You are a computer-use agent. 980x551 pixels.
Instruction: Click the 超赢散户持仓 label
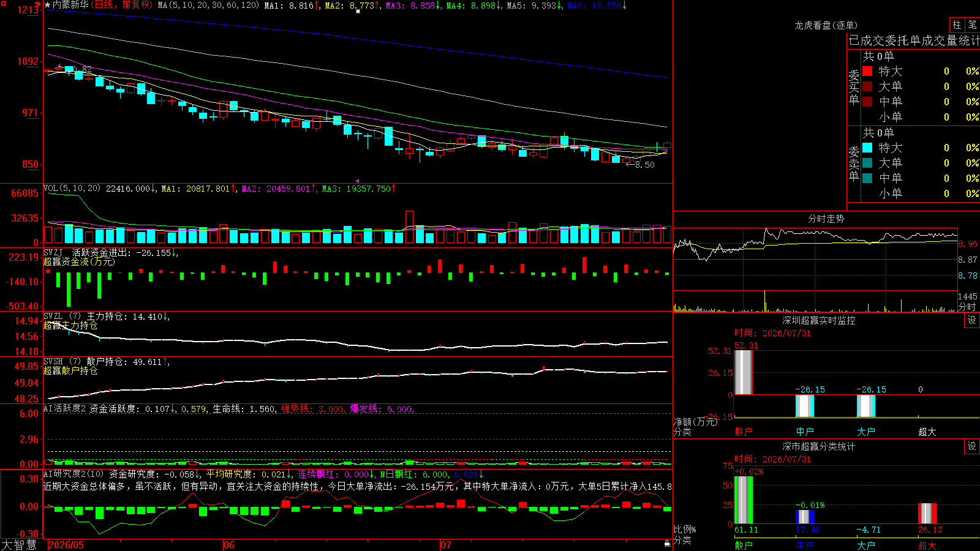[x=70, y=370]
